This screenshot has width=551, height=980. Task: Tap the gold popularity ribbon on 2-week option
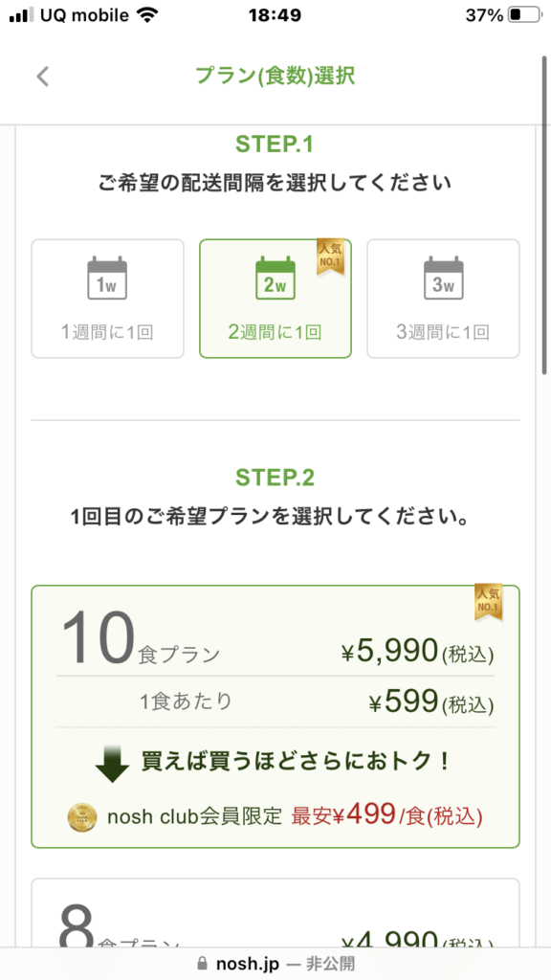click(330, 256)
